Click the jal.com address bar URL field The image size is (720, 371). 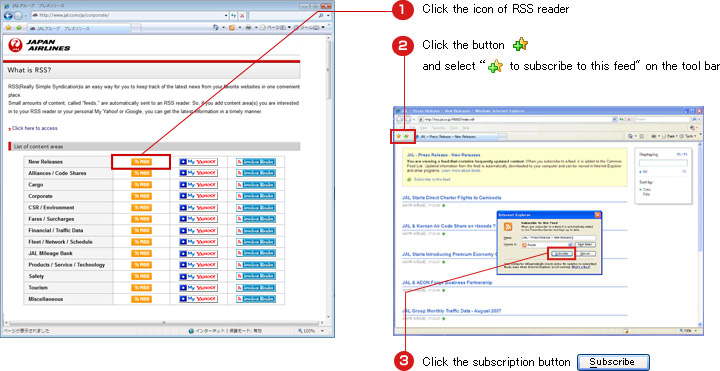(x=129, y=16)
